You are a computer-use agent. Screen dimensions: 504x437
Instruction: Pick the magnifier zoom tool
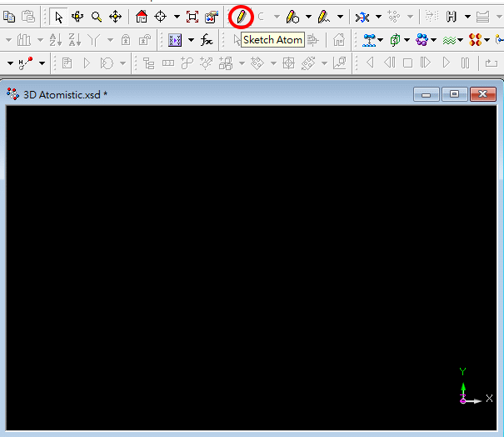[x=97, y=17]
